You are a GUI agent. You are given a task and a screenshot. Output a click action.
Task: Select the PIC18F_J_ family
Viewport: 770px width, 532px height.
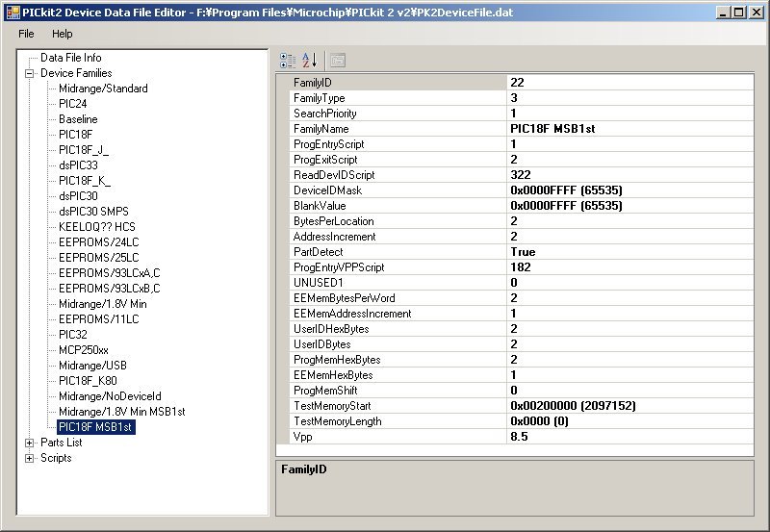(x=84, y=150)
